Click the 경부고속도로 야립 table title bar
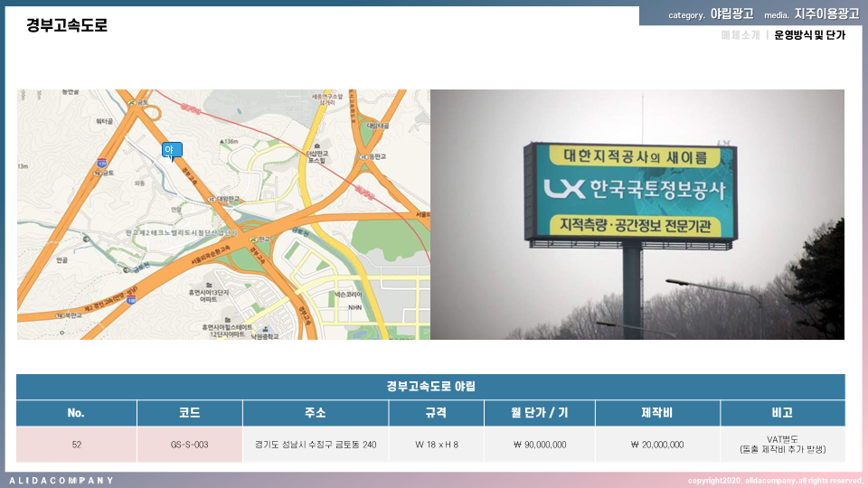 tap(430, 386)
